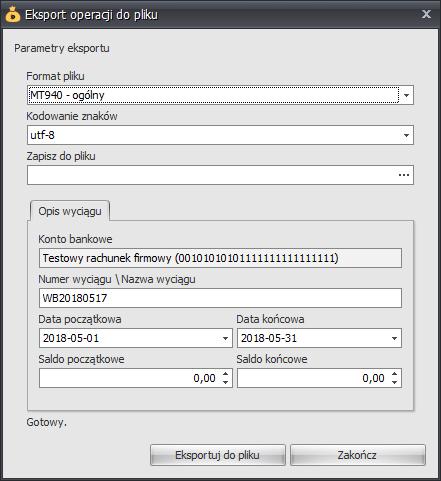Click the Konto bankowe label
441x481 pixels.
point(75,239)
